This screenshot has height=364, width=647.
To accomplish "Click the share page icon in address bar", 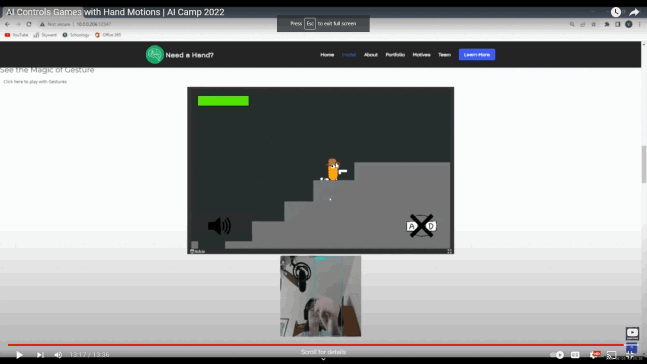I will 583,24.
